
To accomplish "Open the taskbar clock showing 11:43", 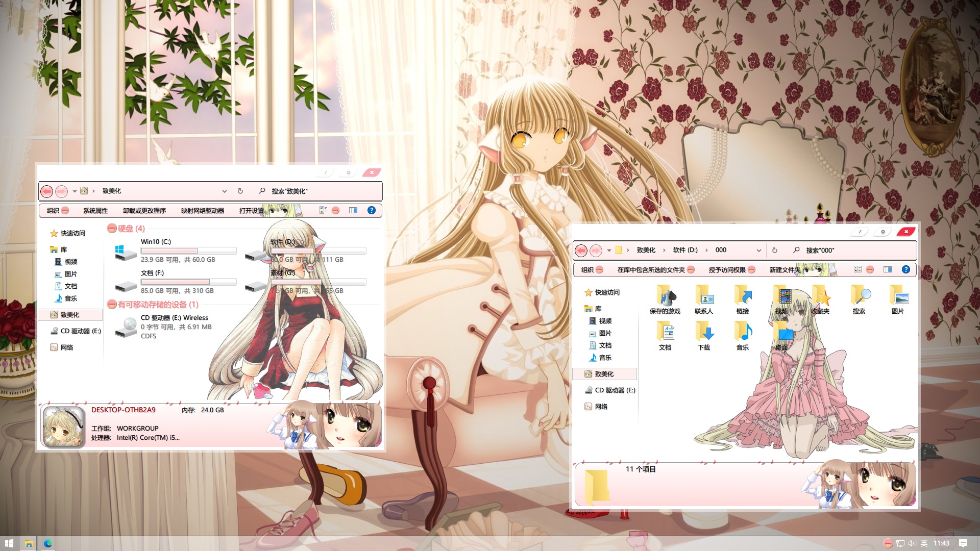I will (x=942, y=543).
